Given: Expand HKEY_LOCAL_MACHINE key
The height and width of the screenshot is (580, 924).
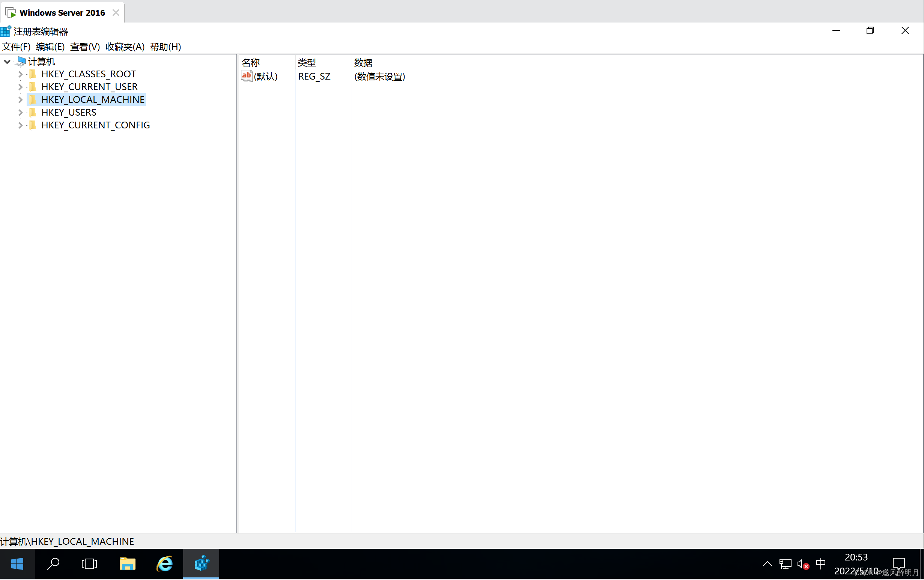Looking at the screenshot, I should pyautogui.click(x=20, y=100).
